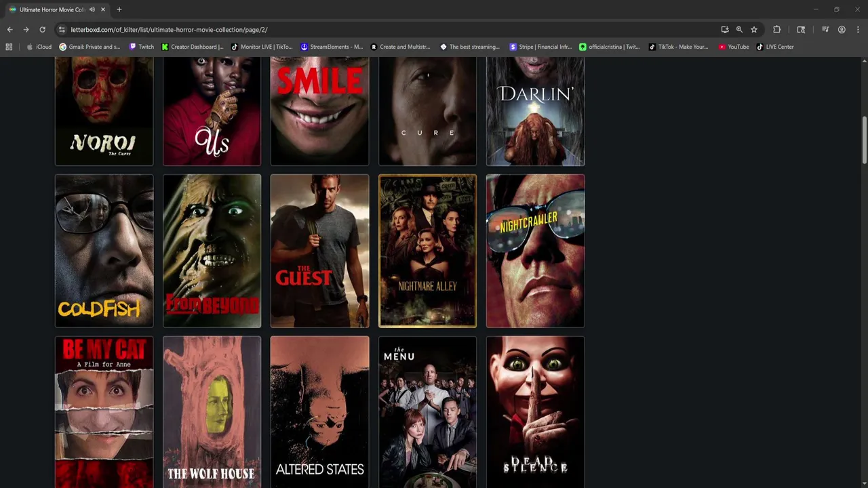Screen dimensions: 868x488
Task: Open Create and Multistream bookmark
Action: click(400, 47)
